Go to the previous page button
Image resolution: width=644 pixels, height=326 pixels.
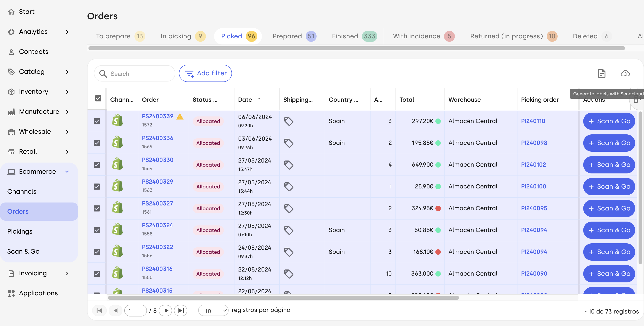tap(115, 311)
